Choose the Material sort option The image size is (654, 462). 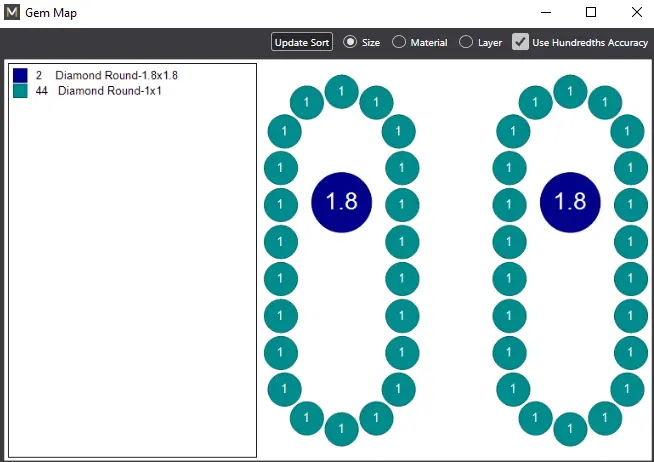pyautogui.click(x=399, y=42)
